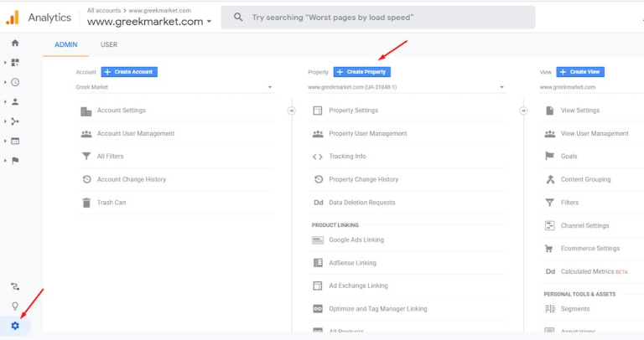
Task: Open Tracking Info settings
Action: (347, 157)
